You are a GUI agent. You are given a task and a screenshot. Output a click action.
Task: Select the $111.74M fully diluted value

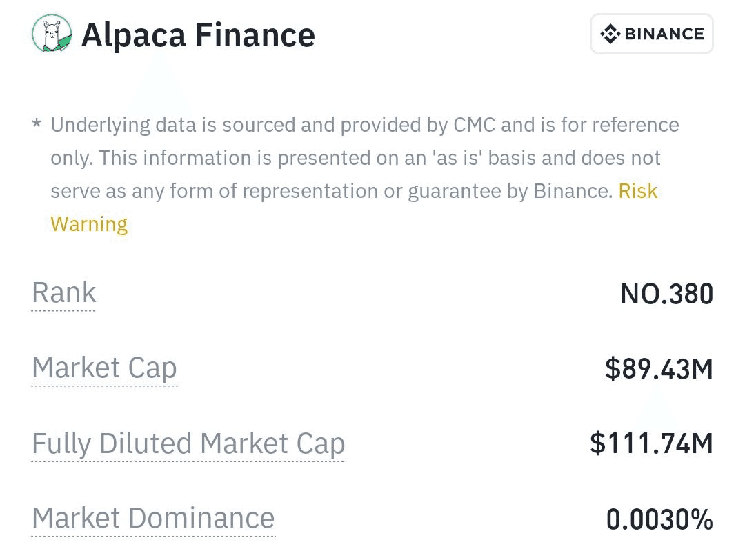(x=651, y=443)
